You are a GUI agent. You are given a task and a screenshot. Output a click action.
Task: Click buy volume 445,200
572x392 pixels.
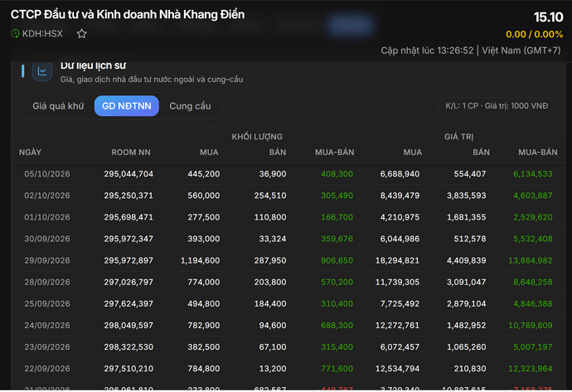click(204, 174)
